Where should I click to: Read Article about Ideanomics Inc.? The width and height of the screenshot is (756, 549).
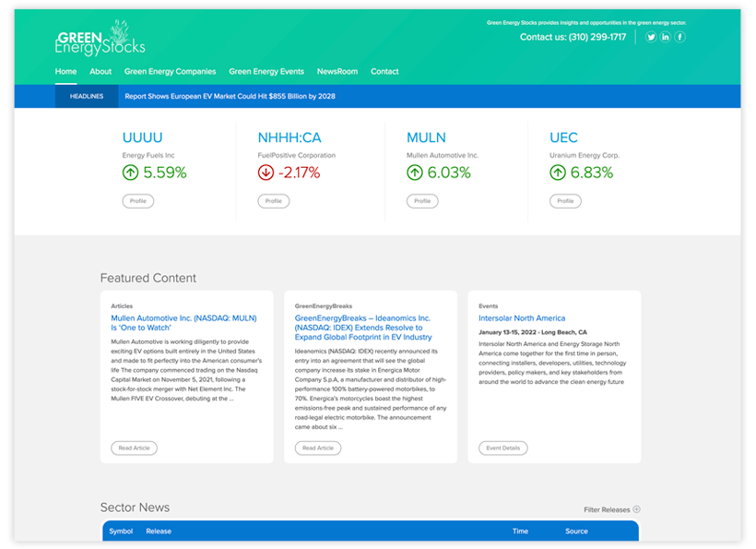(318, 448)
